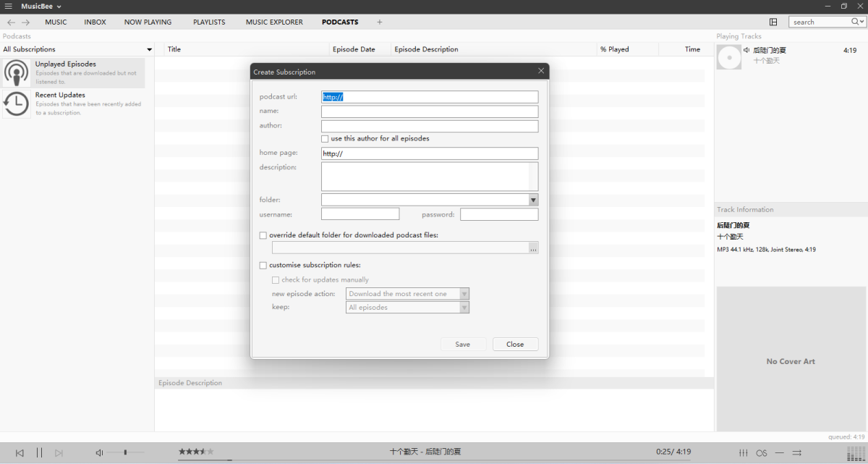Open the Recent Updates clock item

click(17, 104)
